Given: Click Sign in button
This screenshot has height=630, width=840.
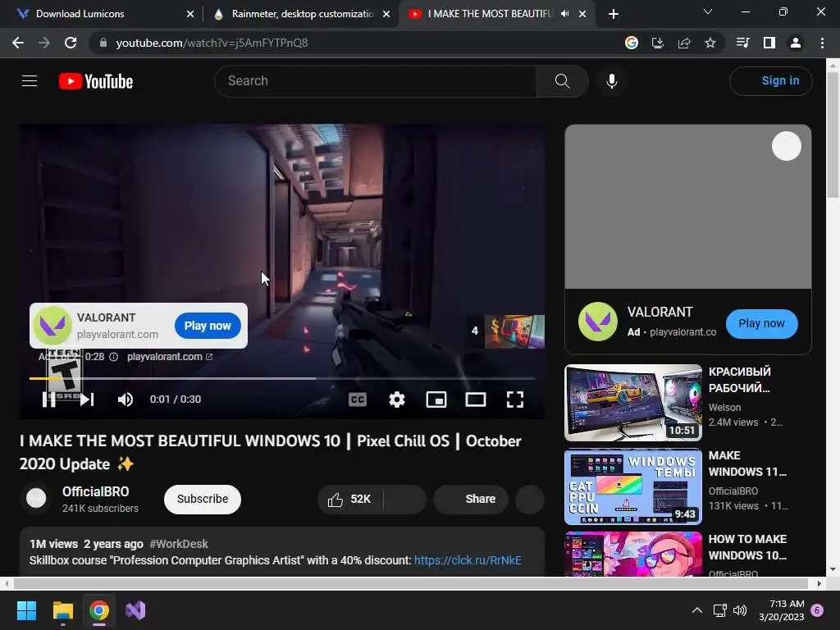Looking at the screenshot, I should coord(771,81).
